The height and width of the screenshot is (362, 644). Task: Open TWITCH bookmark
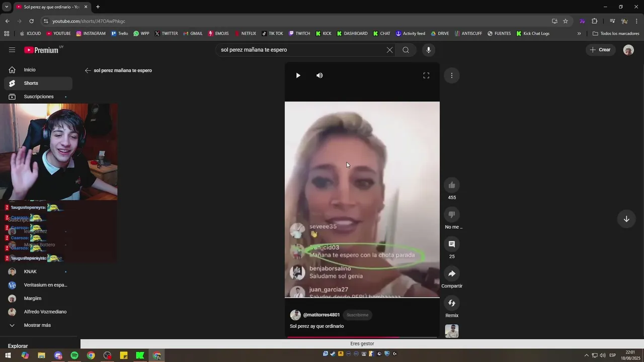[x=299, y=34]
